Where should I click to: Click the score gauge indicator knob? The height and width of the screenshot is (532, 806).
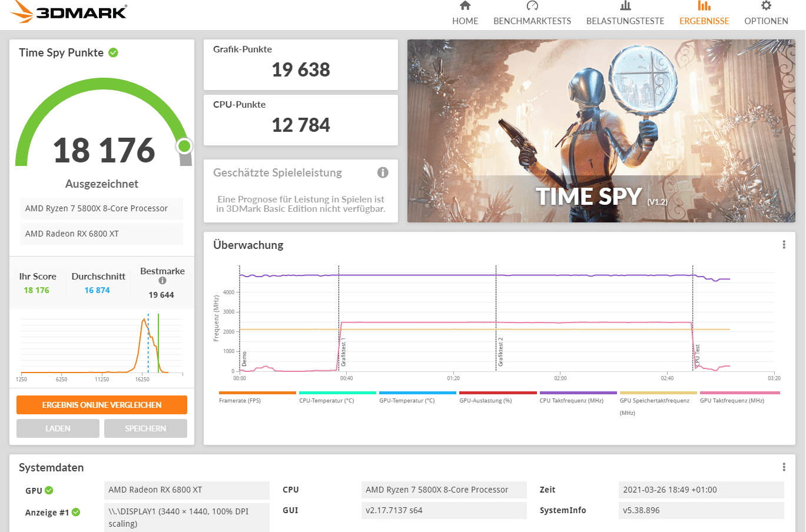[x=185, y=146]
